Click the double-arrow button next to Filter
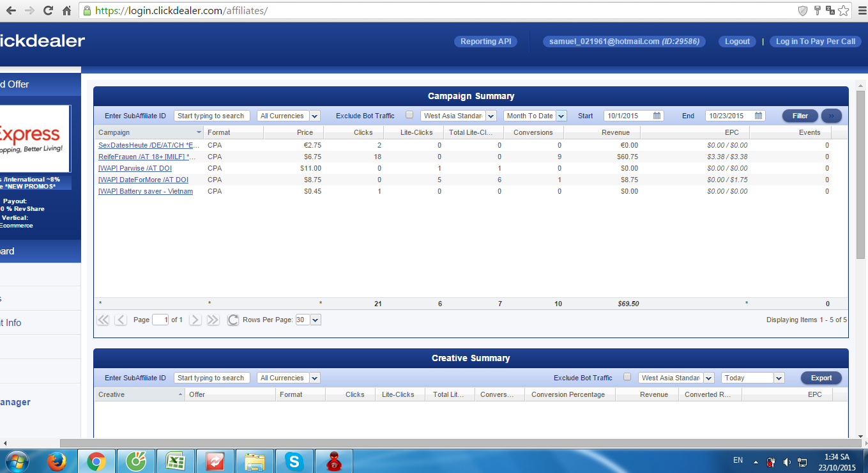This screenshot has width=868, height=473. pos(831,116)
